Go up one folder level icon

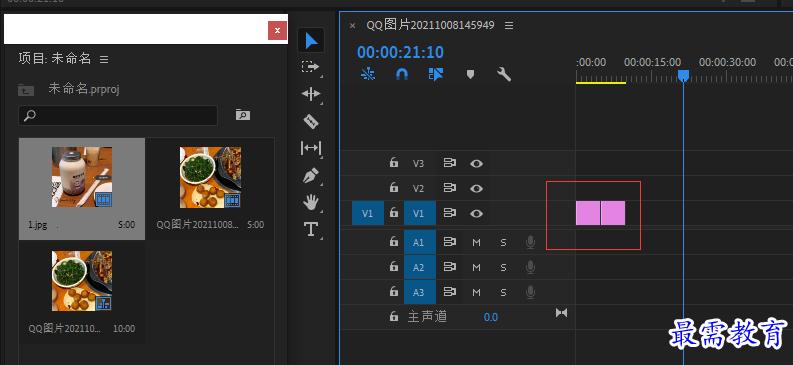pos(26,90)
